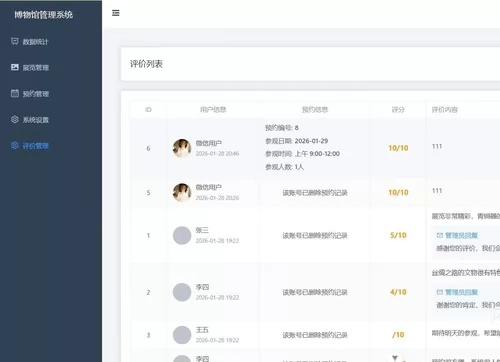Click the username 王五

tap(202, 330)
